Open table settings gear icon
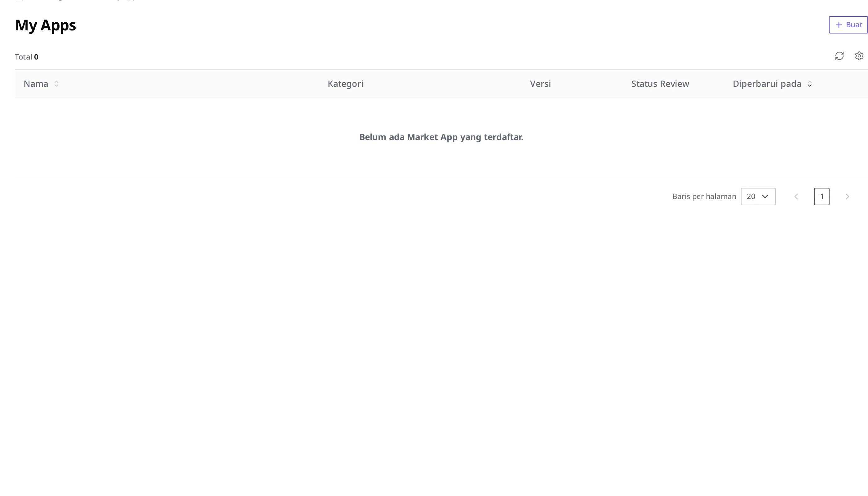 (x=859, y=56)
